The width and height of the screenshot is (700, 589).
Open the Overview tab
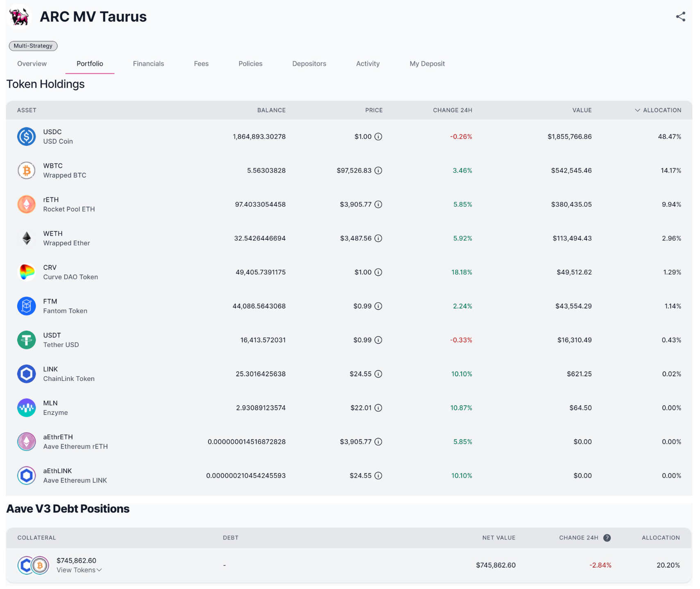click(x=32, y=64)
